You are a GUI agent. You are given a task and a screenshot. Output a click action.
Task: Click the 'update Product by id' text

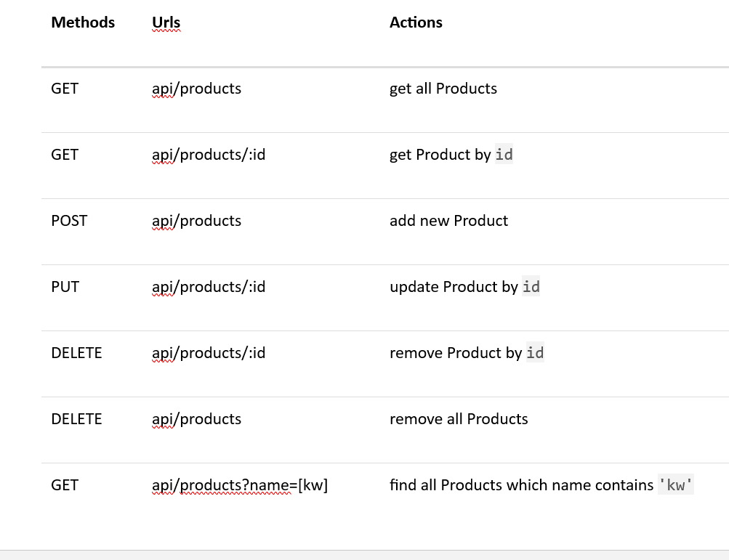[464, 287]
